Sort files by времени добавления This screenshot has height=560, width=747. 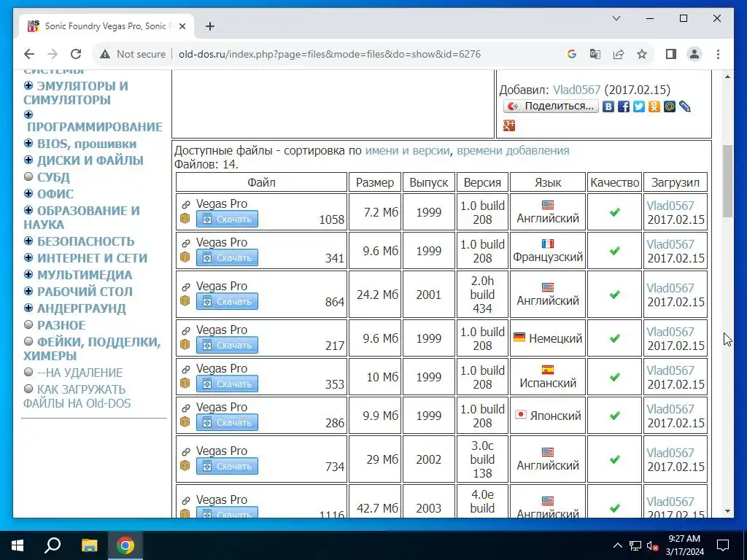click(513, 150)
